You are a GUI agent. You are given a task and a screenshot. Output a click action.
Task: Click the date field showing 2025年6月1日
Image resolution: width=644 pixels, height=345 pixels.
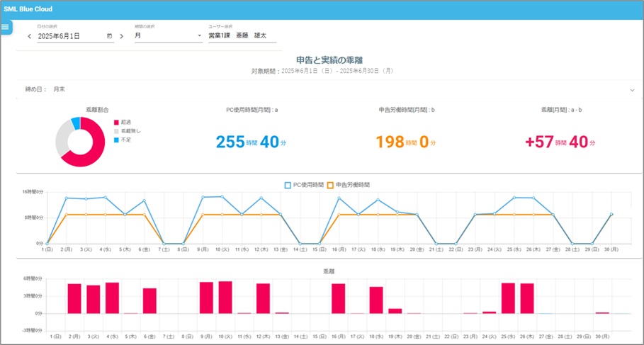67,35
